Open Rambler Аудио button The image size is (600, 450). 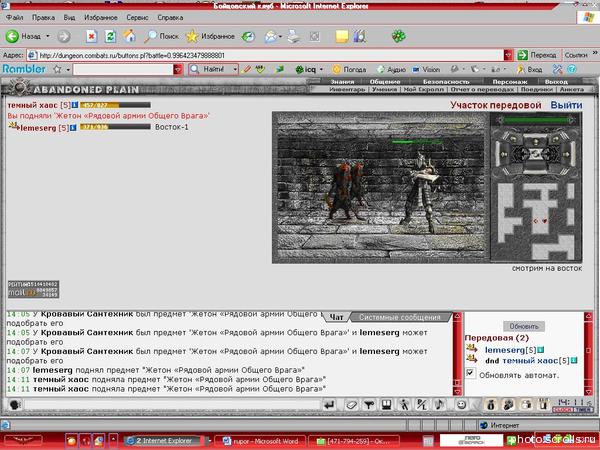point(391,69)
